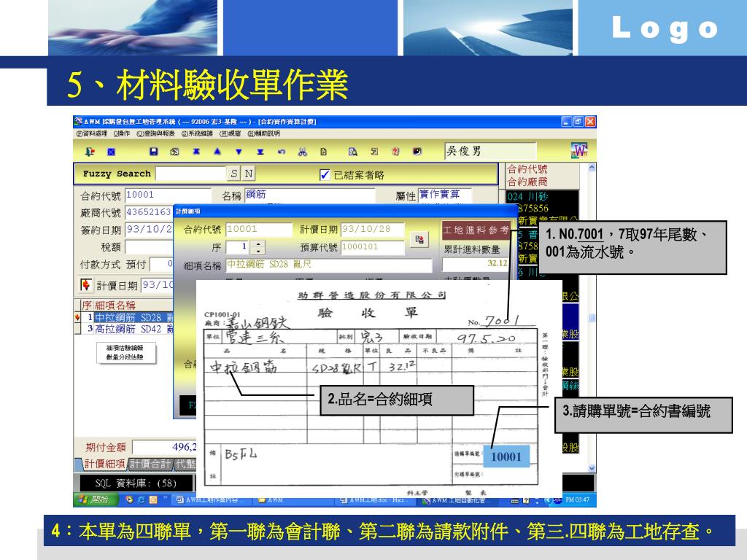Image resolution: width=747 pixels, height=560 pixels.
Task: Click the 累計進料數量 value 32.12
Action: 475,263
